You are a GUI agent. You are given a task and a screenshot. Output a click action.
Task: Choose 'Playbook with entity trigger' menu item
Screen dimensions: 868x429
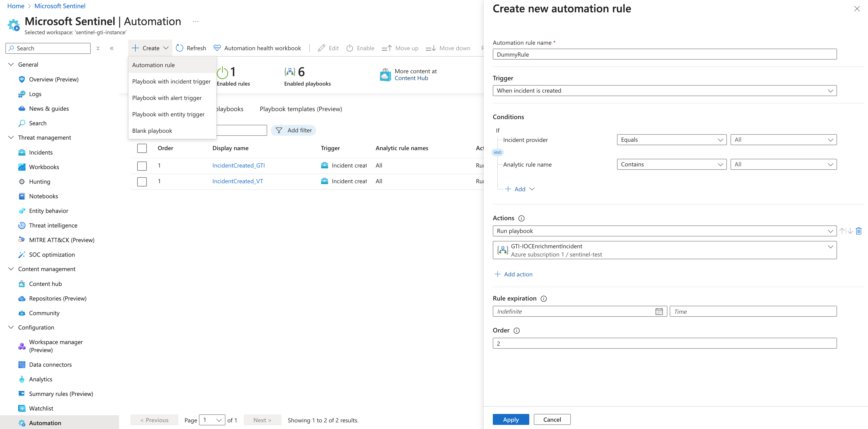[172, 114]
